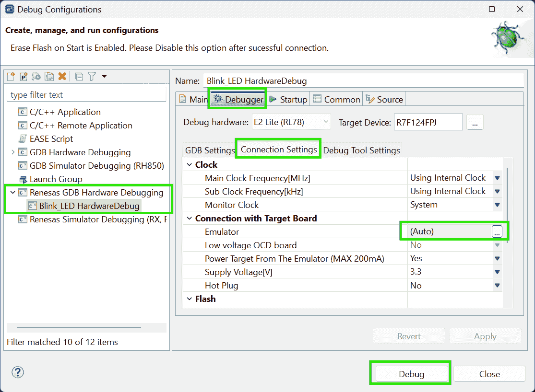The width and height of the screenshot is (535, 392).
Task: Collapse the Clock settings section
Action: 189,165
